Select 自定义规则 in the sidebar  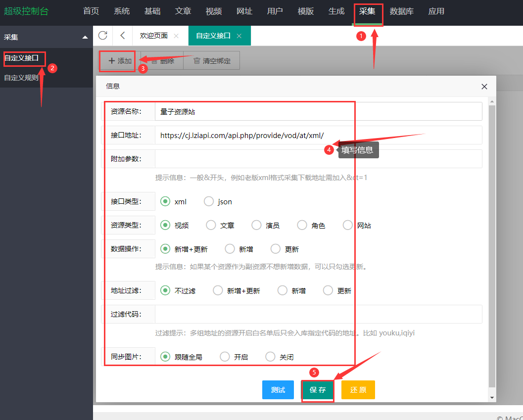[x=22, y=77]
